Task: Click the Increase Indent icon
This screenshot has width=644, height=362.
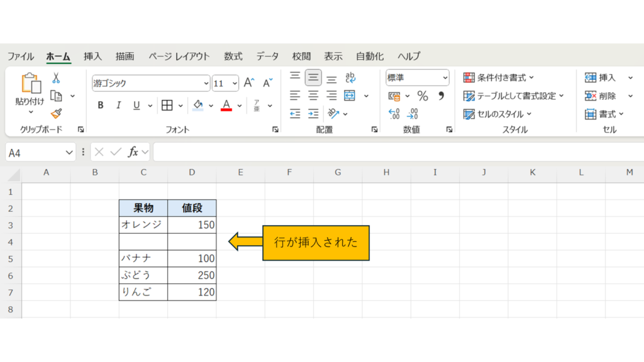Action: [x=313, y=114]
